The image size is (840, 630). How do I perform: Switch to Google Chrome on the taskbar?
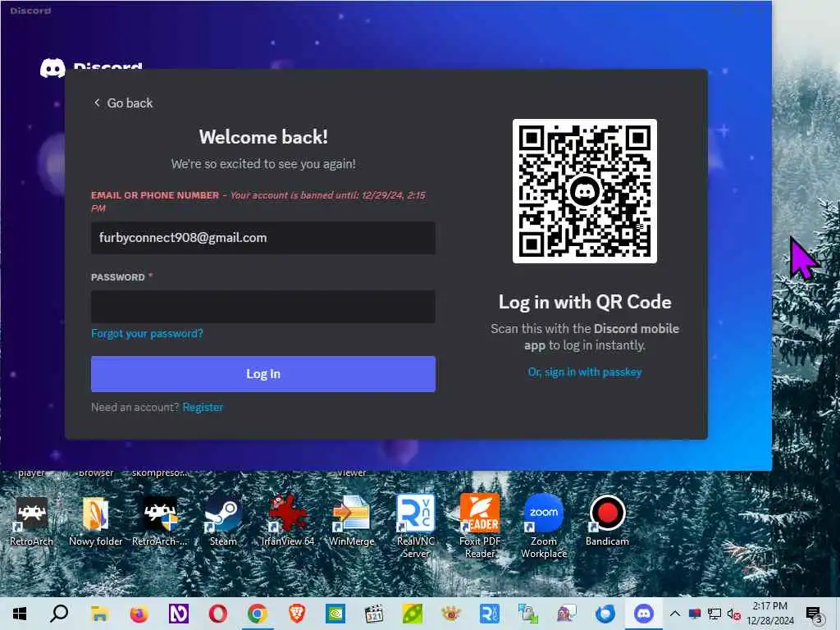[258, 614]
